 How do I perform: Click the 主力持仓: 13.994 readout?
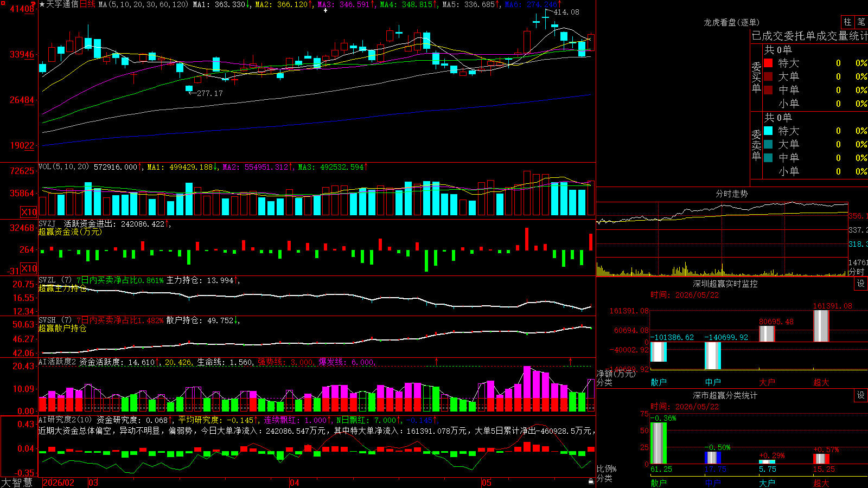(202, 280)
